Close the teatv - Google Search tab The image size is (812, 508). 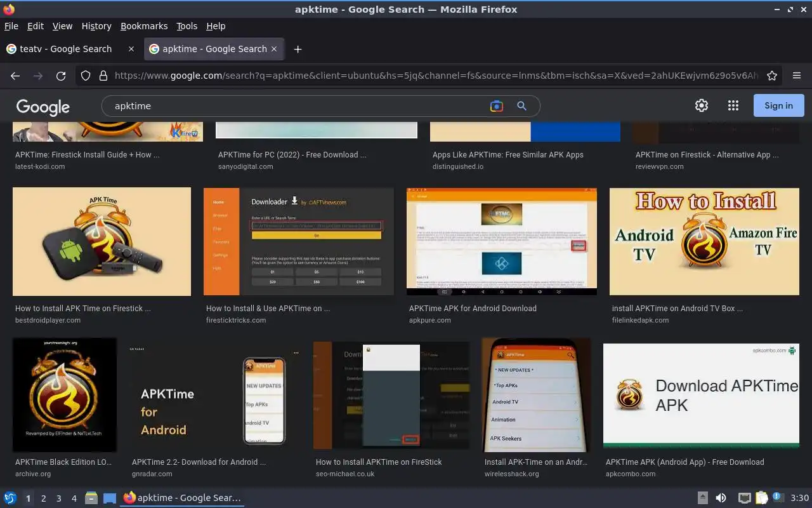(x=131, y=49)
